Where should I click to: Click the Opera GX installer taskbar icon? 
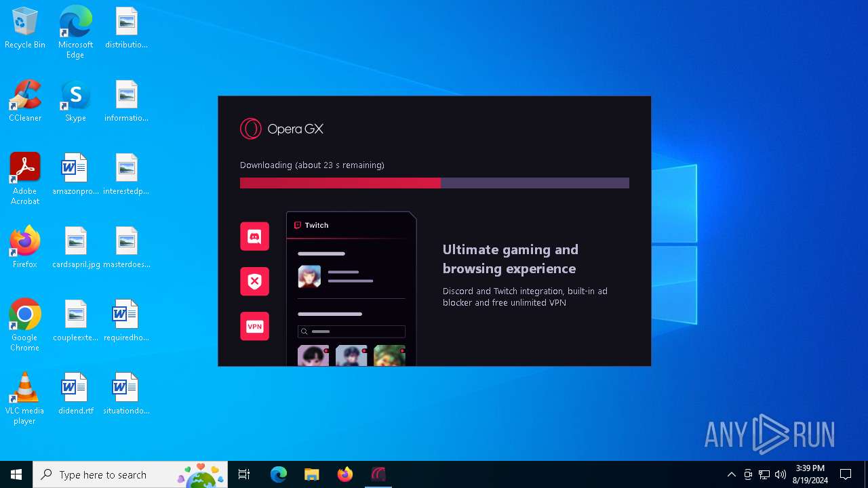(378, 474)
